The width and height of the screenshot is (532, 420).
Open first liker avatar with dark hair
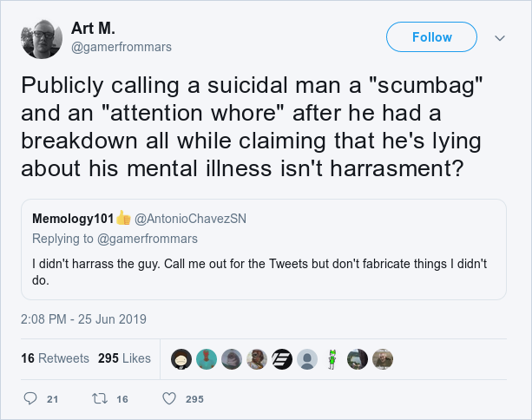tap(181, 359)
